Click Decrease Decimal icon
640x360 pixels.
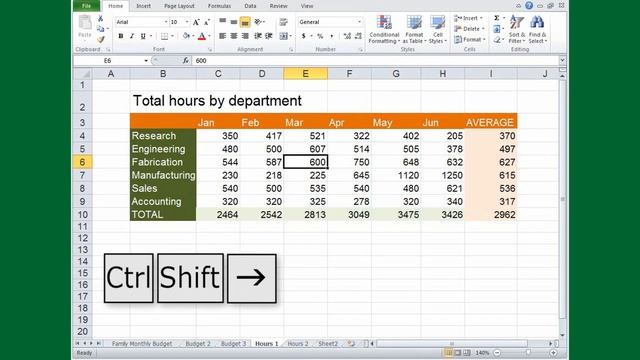(358, 36)
